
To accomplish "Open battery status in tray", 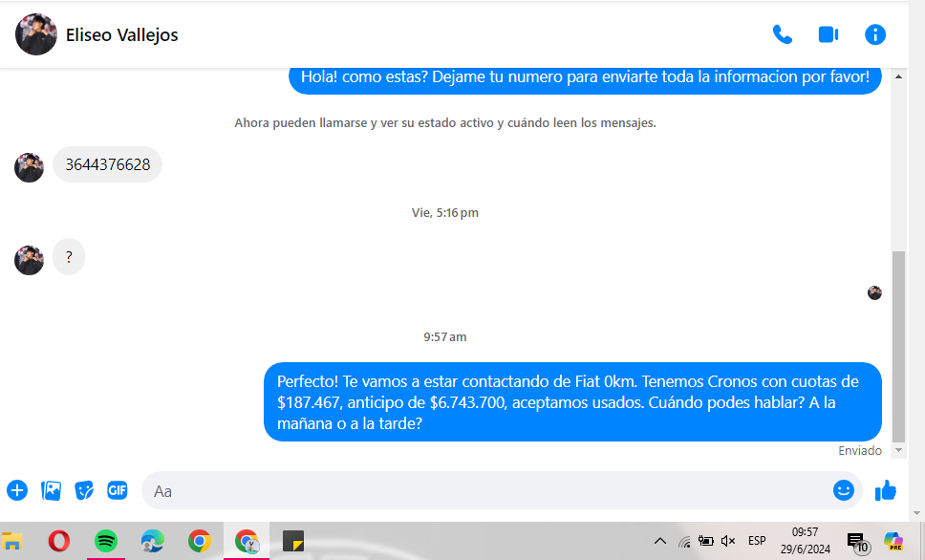I will 705,541.
